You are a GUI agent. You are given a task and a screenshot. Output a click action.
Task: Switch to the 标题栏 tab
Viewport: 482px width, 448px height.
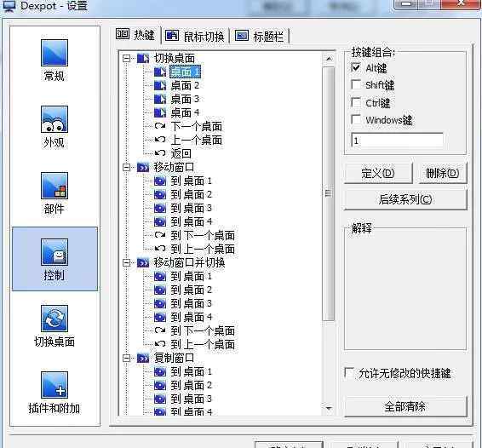tap(259, 37)
